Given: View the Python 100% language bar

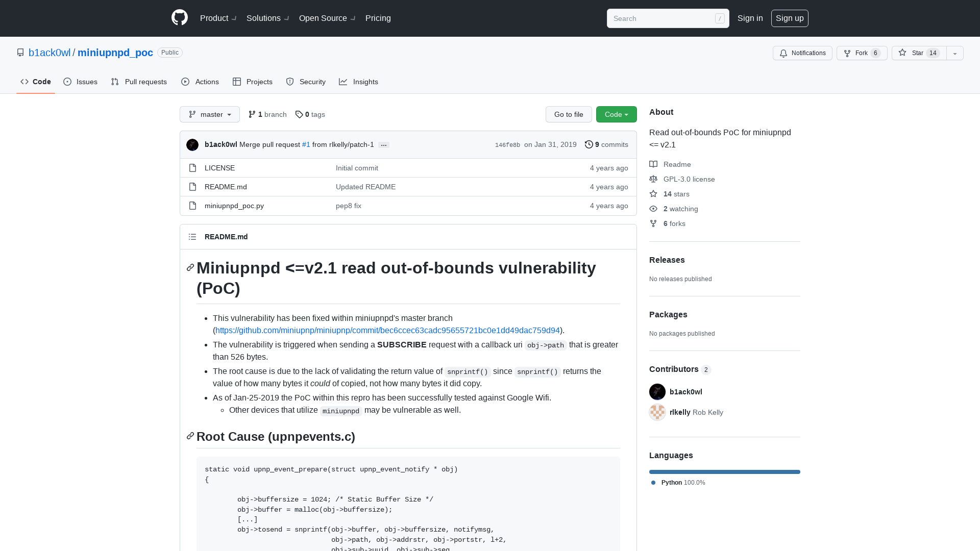Looking at the screenshot, I should [x=724, y=471].
